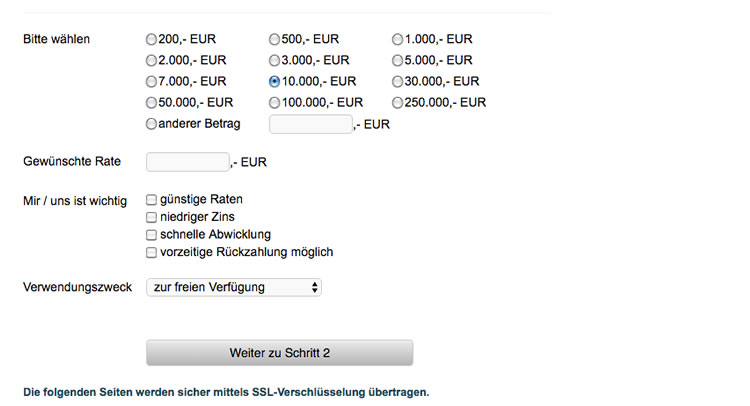Click the custom amount input field

click(x=311, y=125)
